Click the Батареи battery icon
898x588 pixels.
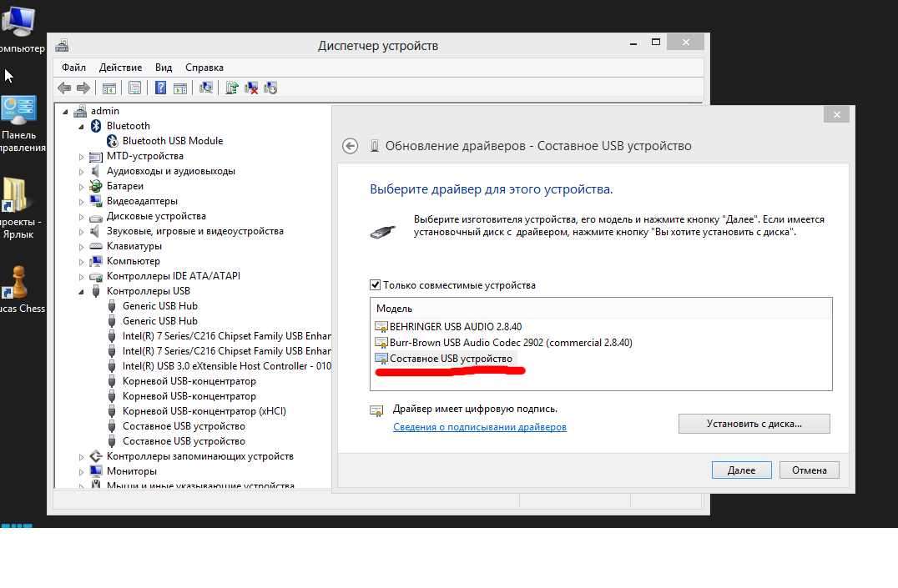tap(96, 186)
